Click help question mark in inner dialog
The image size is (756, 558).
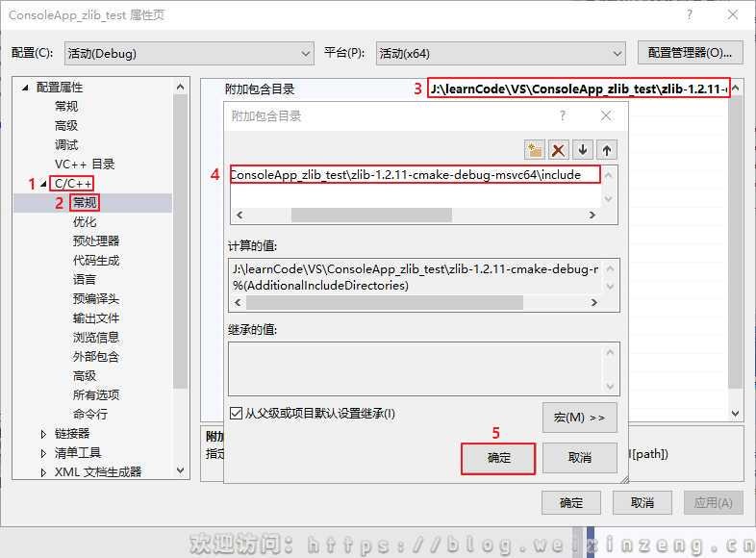point(562,115)
